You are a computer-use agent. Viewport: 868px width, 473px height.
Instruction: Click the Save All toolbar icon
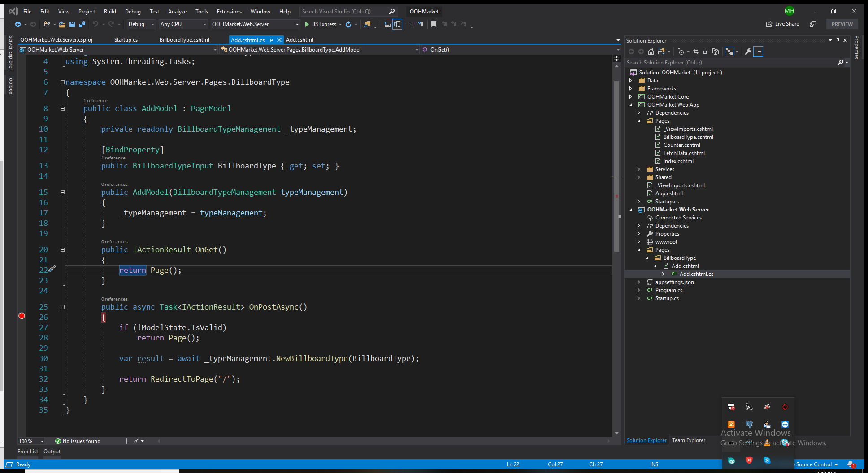82,24
